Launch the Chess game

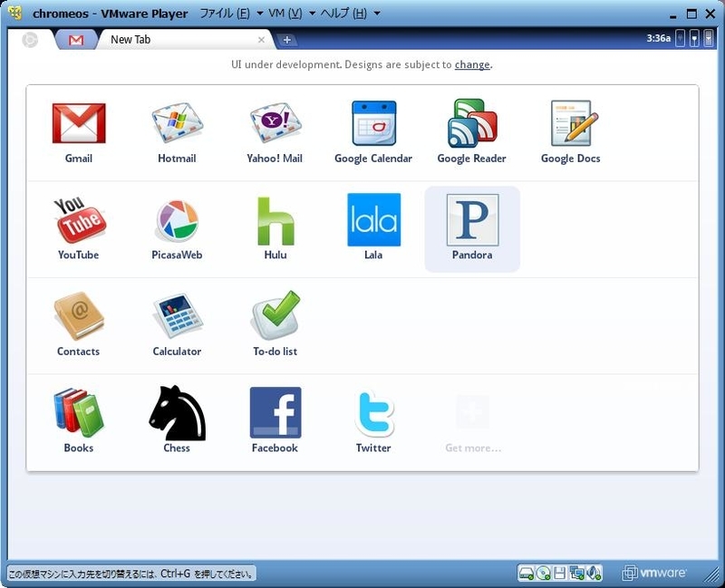[177, 421]
